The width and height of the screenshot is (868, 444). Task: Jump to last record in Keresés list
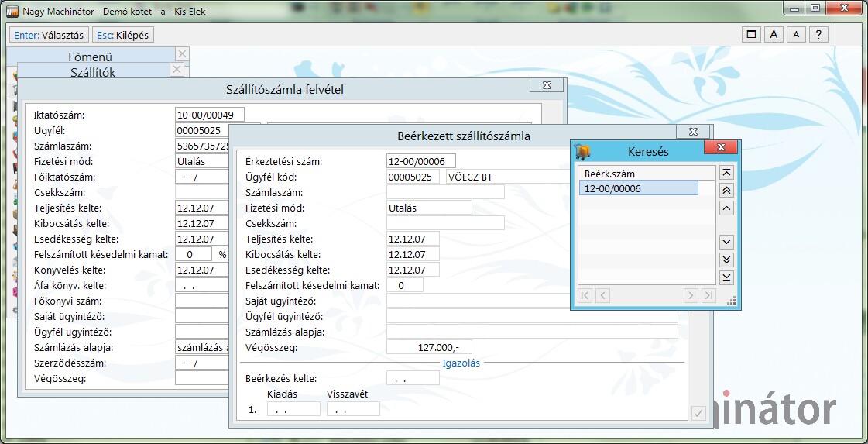tap(726, 277)
